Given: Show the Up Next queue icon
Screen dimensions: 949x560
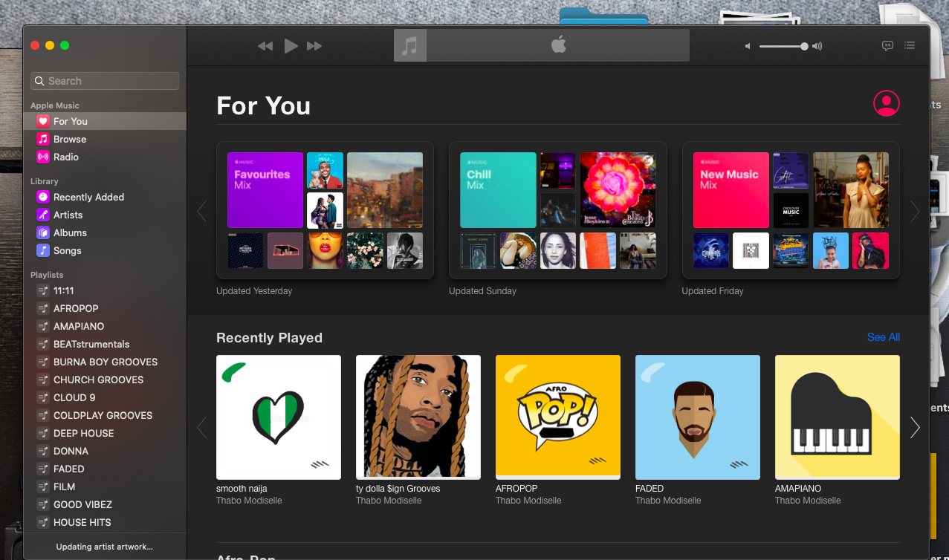Looking at the screenshot, I should 909,45.
